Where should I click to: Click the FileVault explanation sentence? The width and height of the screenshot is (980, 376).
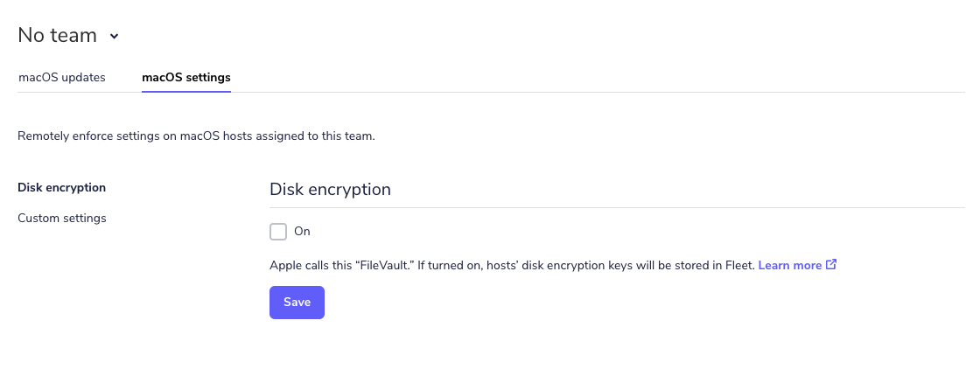(x=511, y=265)
